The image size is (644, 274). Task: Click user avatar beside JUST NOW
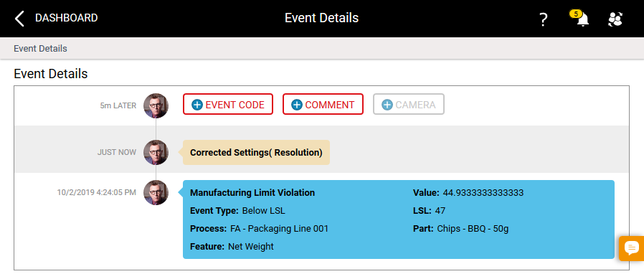pyautogui.click(x=156, y=152)
